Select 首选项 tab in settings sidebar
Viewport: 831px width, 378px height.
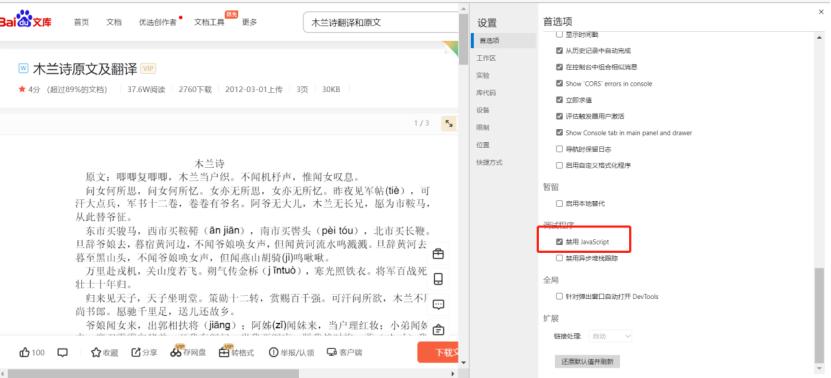point(503,41)
